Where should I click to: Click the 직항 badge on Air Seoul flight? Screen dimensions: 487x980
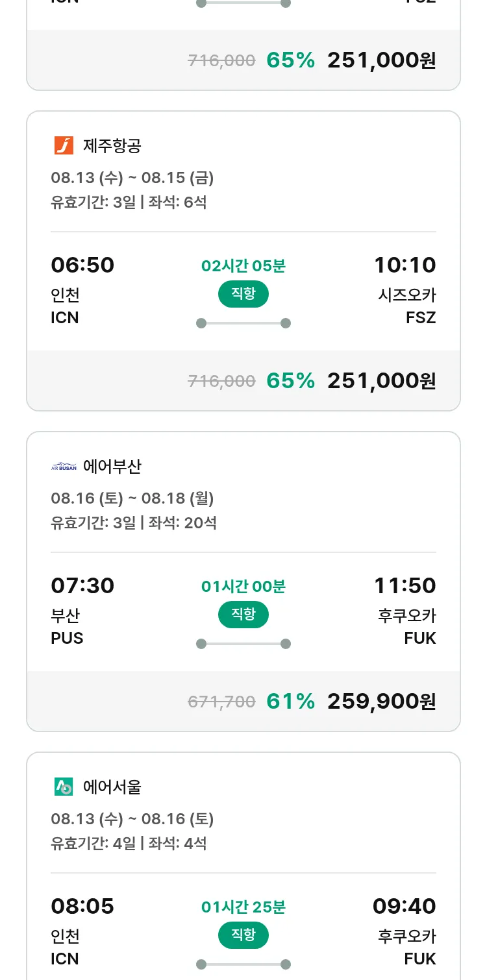coord(243,935)
